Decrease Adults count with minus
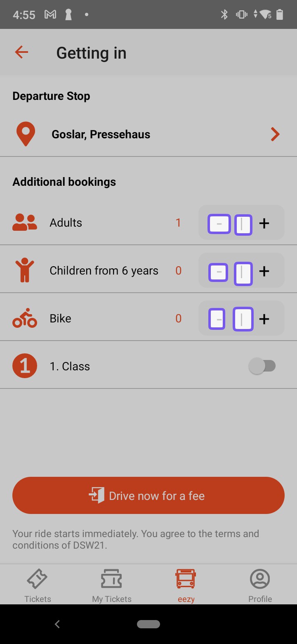Screen dimensions: 297x644 coord(219,224)
